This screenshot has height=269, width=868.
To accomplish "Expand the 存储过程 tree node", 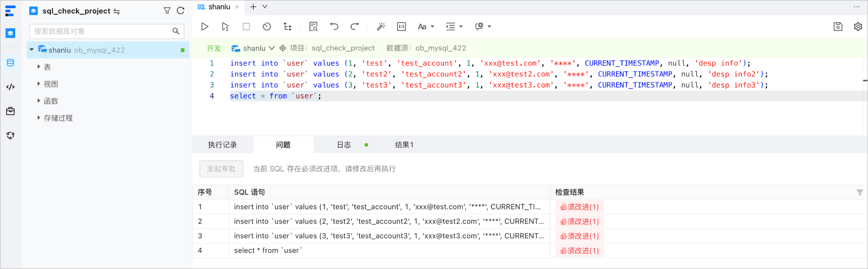I will tap(38, 118).
